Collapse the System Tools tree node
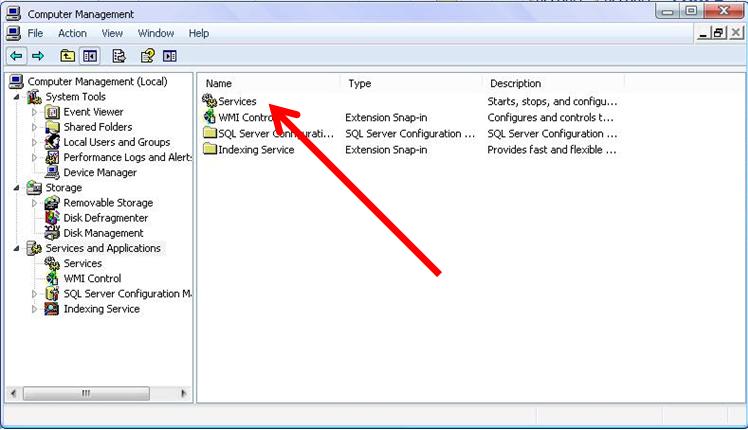748x430 pixels. click(x=17, y=97)
